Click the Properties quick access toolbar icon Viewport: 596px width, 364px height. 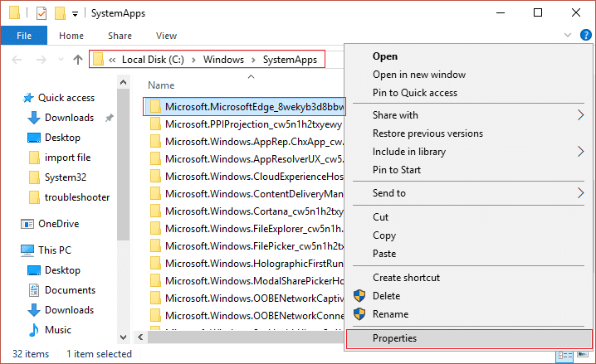[41, 13]
